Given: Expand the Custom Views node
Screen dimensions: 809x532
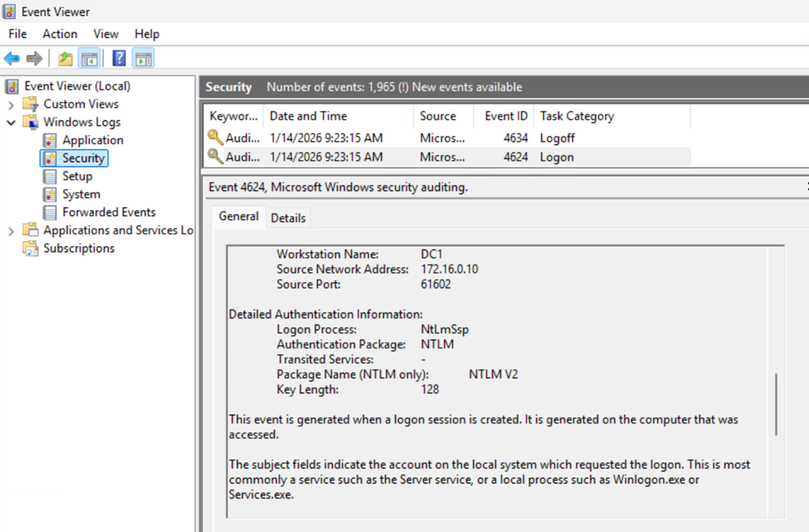Looking at the screenshot, I should click(11, 105).
